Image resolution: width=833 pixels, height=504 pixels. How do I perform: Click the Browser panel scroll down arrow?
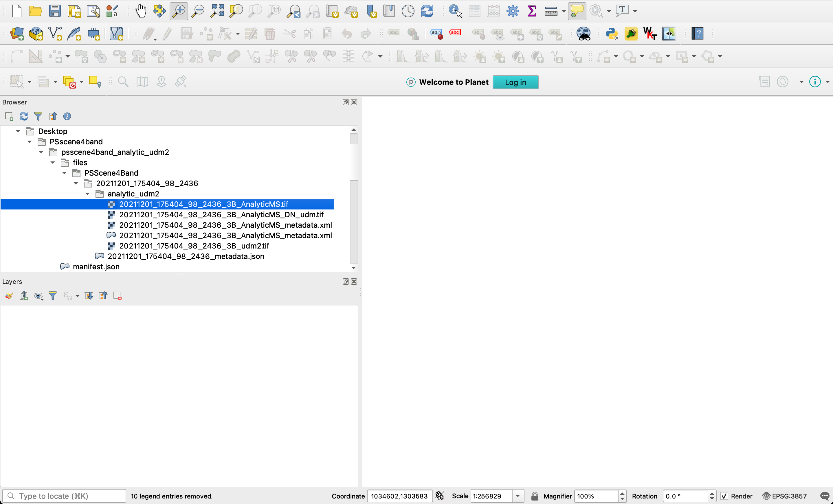click(354, 268)
